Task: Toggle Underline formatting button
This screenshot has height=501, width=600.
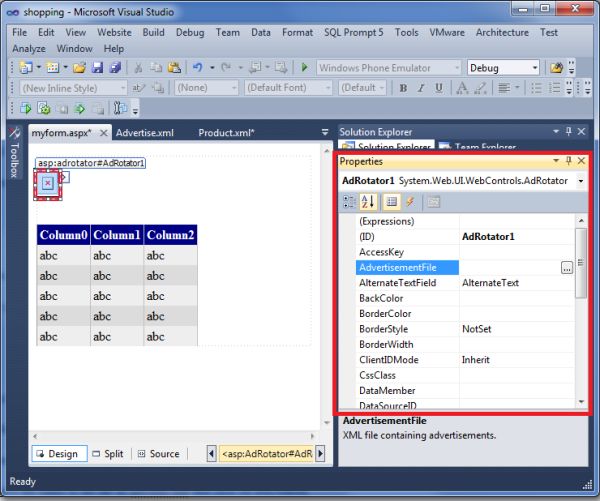Action: tap(440, 88)
